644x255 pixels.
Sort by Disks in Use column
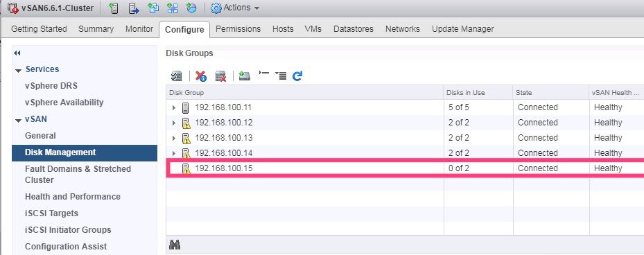coord(478,93)
